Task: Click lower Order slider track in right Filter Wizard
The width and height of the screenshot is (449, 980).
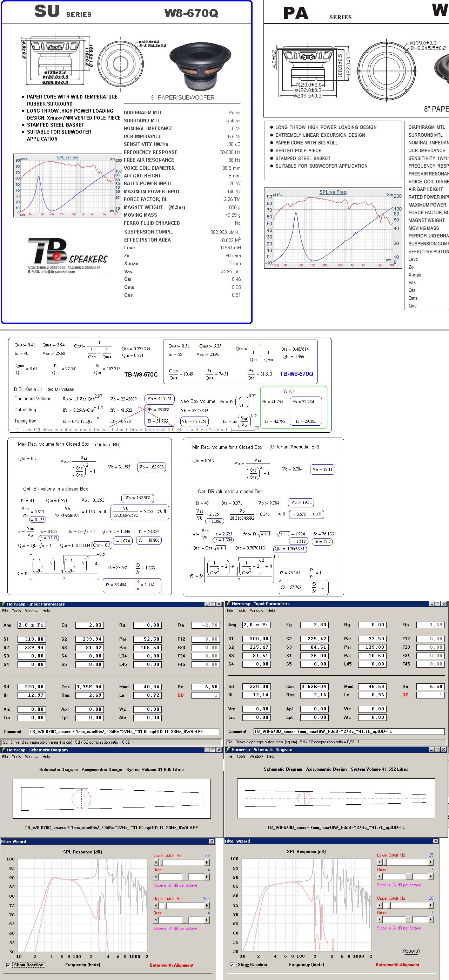Action: tap(405, 919)
